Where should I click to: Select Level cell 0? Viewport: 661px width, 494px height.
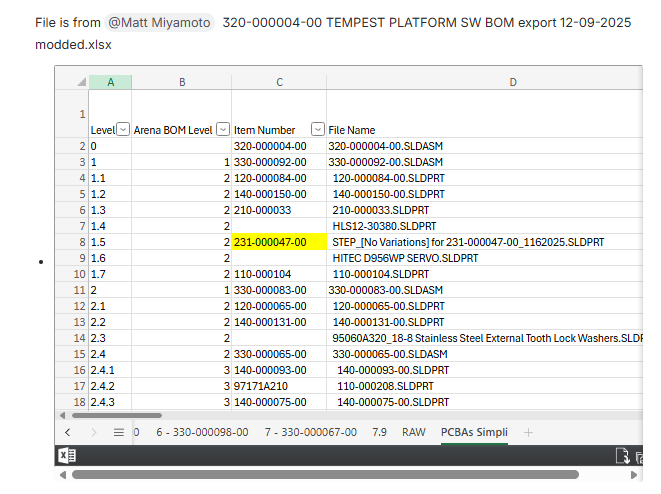pyautogui.click(x=110, y=146)
